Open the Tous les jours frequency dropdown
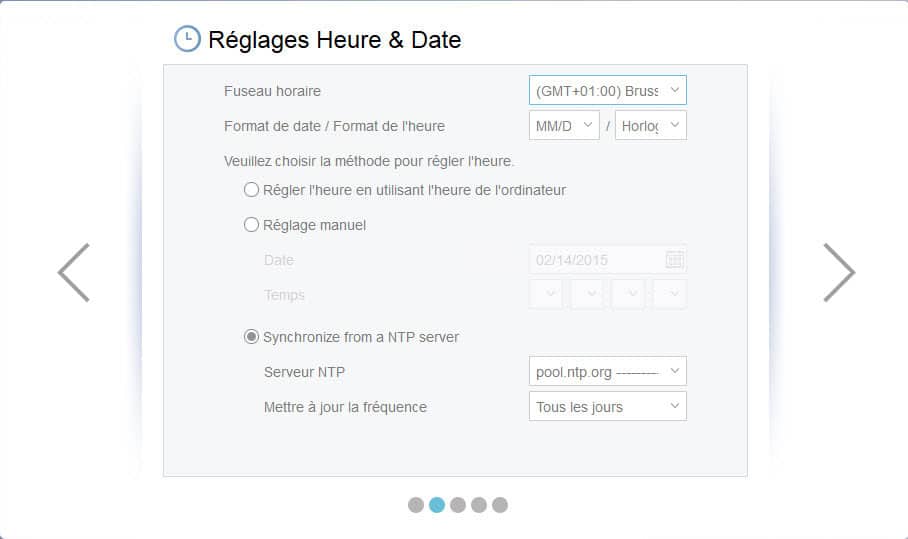 pyautogui.click(x=607, y=406)
